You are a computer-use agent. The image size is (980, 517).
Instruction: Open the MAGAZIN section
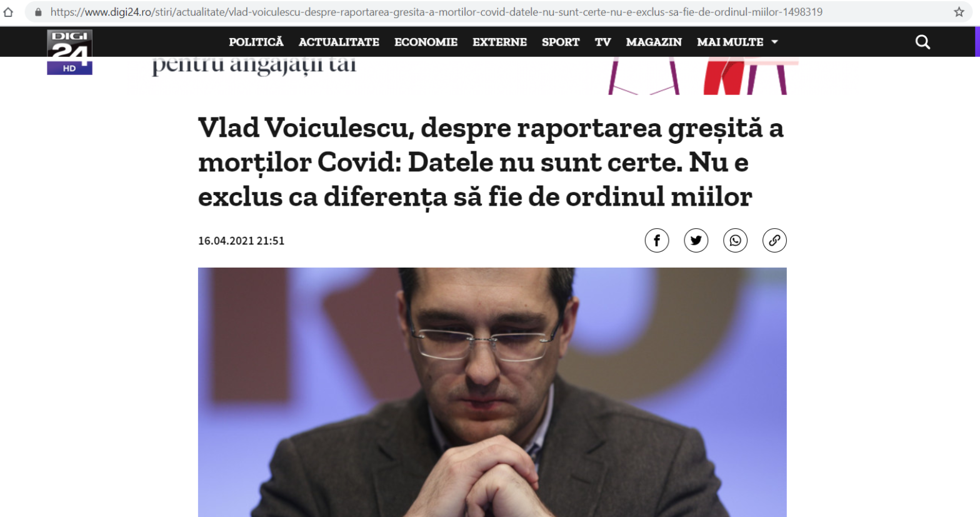click(x=654, y=42)
